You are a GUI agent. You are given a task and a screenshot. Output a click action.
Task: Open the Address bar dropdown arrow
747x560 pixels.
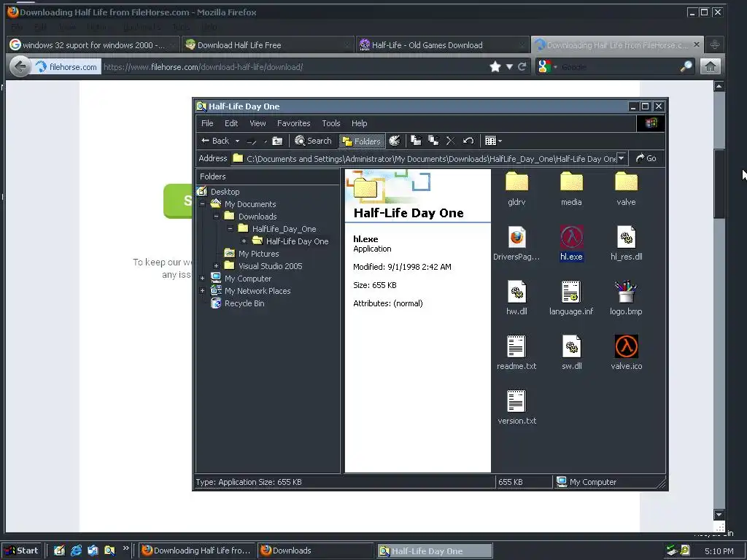(x=621, y=158)
